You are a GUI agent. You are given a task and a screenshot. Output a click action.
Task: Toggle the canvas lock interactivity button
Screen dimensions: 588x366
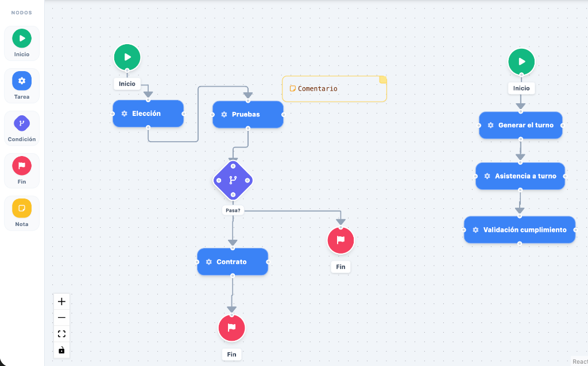pos(61,350)
